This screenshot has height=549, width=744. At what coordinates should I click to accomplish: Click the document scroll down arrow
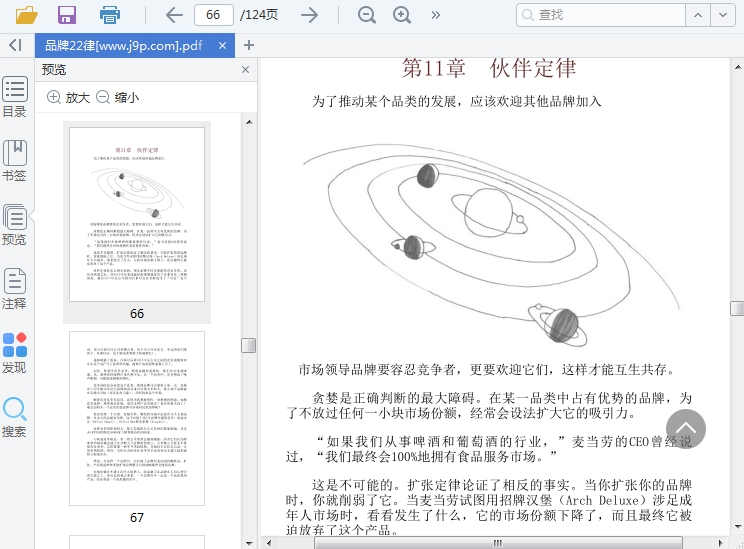click(738, 526)
